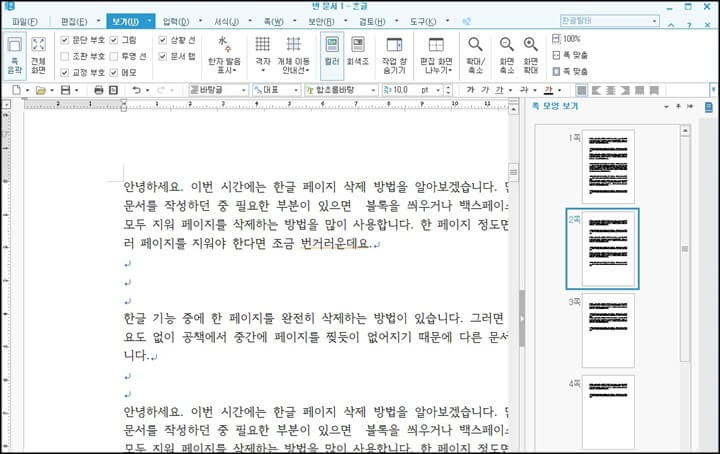This screenshot has width=720, height=454.
Task: Open the 확대/축소 zoom dialog
Action: point(475,56)
